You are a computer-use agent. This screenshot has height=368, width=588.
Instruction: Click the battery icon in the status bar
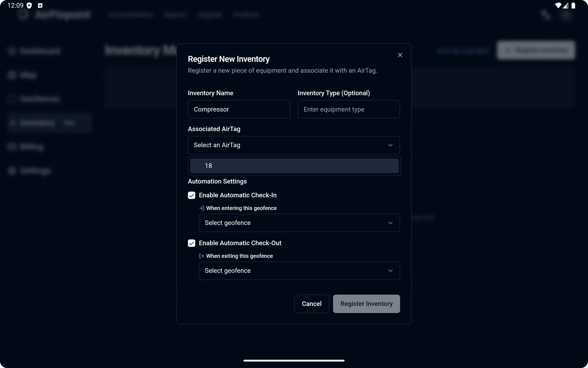tap(573, 6)
